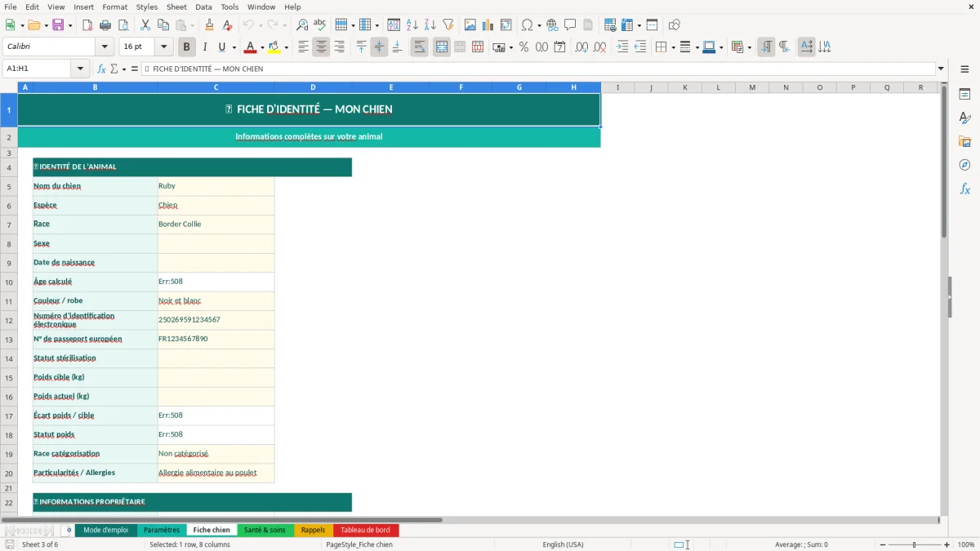Open the Save button dropdown arrow
The image size is (980, 551).
point(70,25)
